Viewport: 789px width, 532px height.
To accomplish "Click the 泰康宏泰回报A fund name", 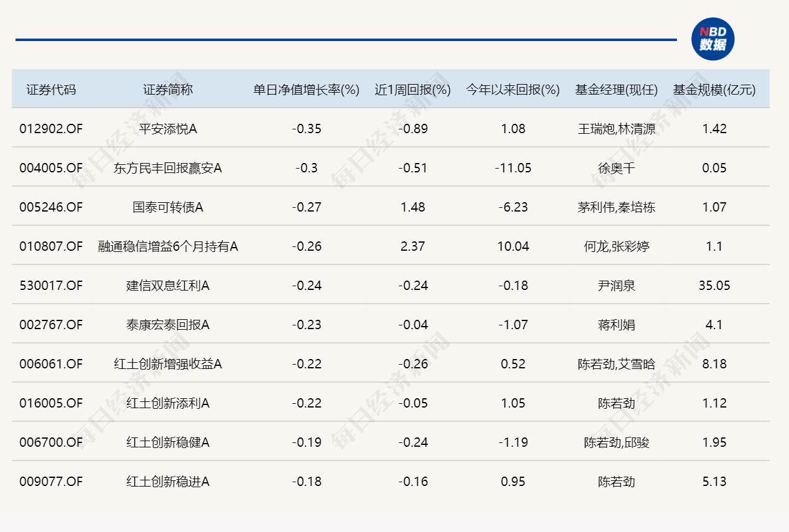I will click(167, 324).
